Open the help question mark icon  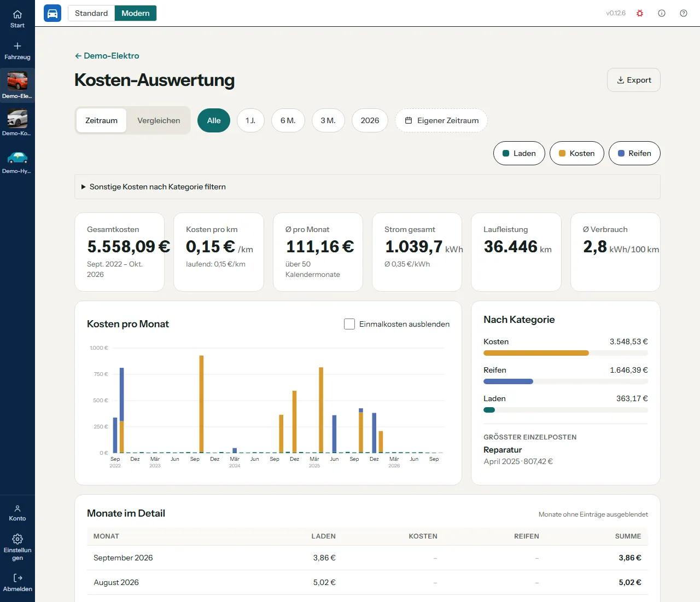click(684, 13)
